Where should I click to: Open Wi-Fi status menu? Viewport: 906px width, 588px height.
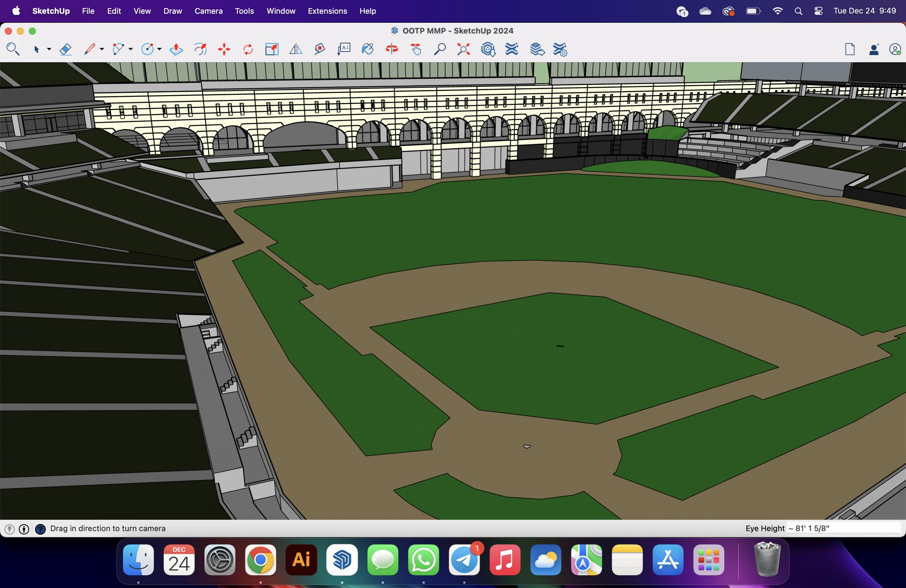(x=777, y=11)
